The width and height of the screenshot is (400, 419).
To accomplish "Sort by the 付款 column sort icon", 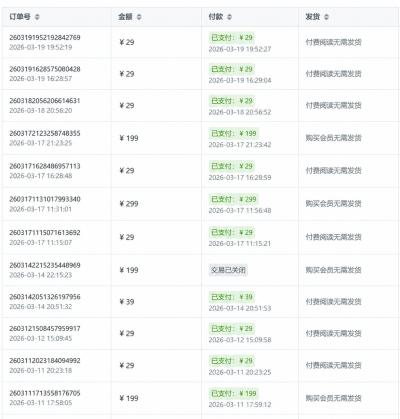I will point(229,17).
